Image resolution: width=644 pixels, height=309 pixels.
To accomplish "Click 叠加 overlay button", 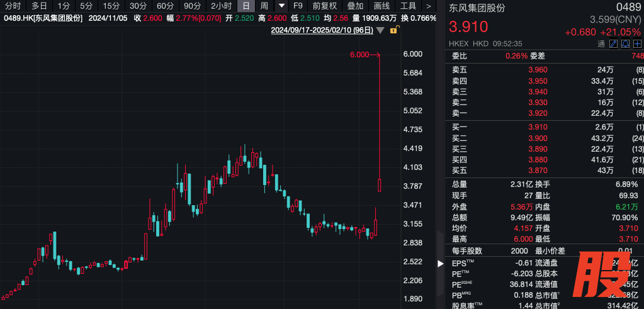I will 355,6.
